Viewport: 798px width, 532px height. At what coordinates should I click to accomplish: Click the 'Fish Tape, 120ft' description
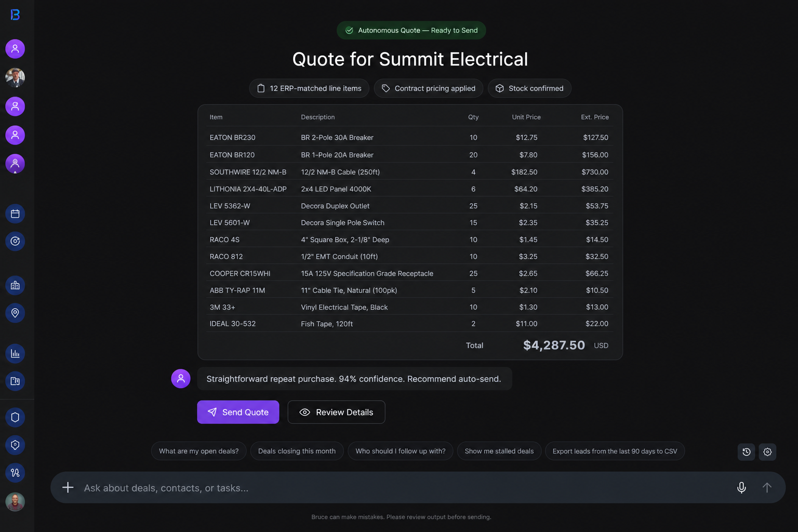point(327,324)
